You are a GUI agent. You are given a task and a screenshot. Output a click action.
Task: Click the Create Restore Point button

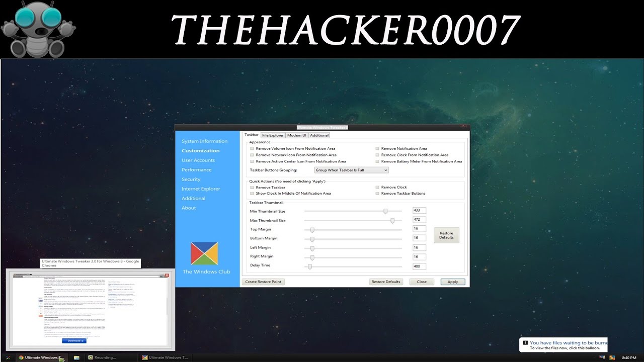tap(263, 282)
